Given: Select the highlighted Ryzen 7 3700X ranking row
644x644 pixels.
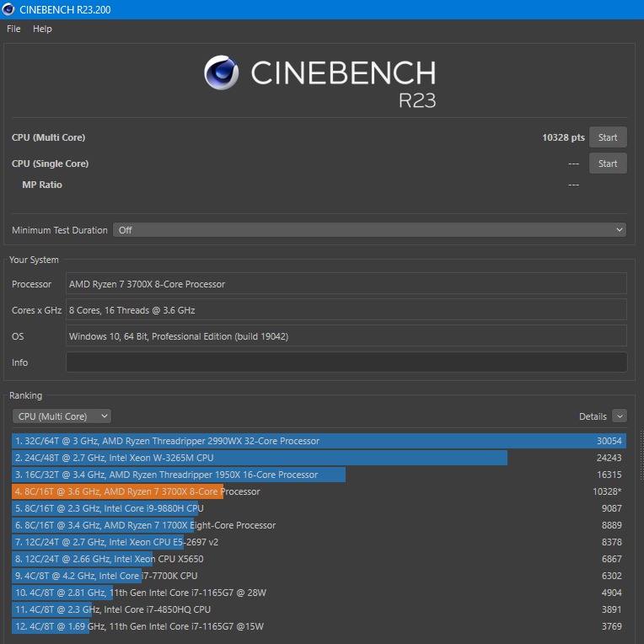Looking at the screenshot, I should [319, 491].
